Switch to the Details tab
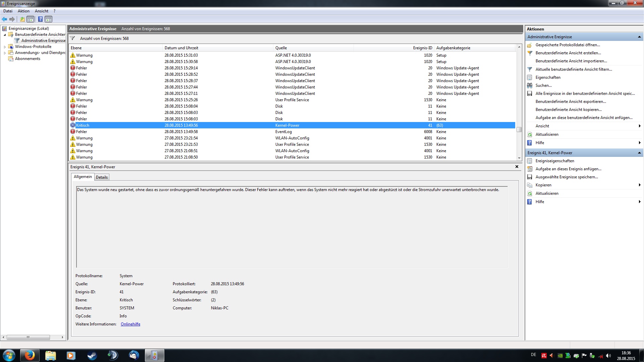The image size is (644, 362). (x=102, y=177)
